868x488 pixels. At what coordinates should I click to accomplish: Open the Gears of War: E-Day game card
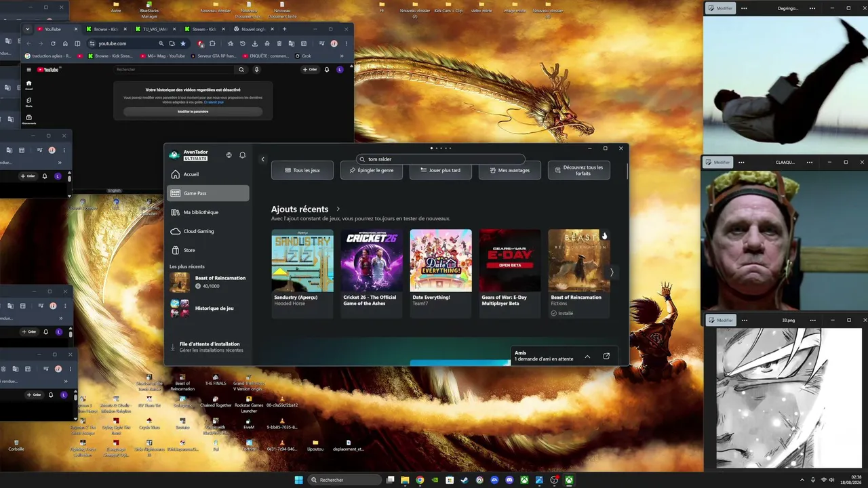tap(510, 273)
